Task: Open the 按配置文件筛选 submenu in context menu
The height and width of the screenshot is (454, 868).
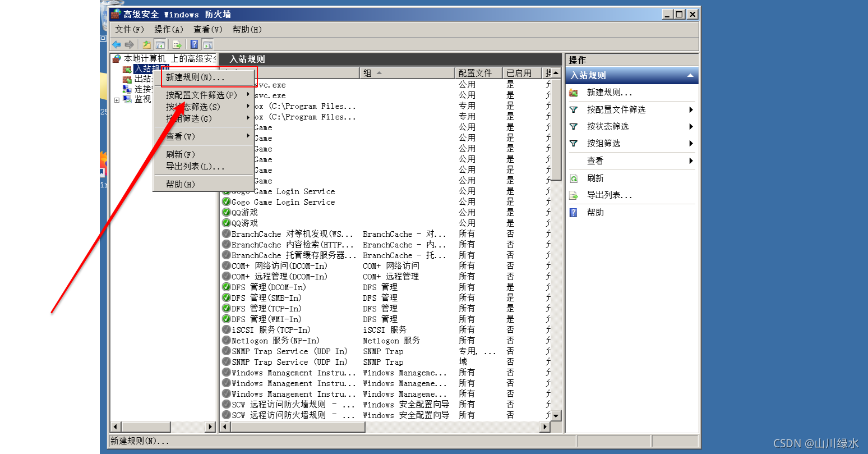Action: pyautogui.click(x=202, y=95)
